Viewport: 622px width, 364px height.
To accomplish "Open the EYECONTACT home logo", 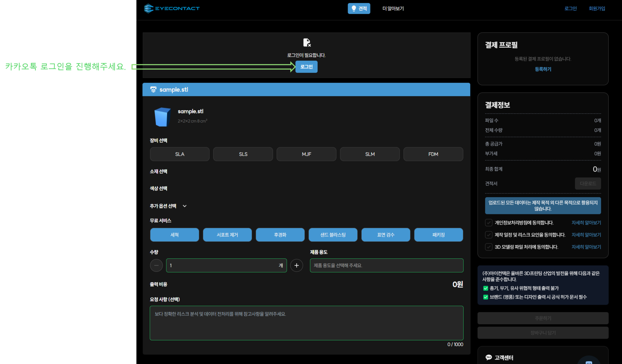I will pyautogui.click(x=172, y=8).
